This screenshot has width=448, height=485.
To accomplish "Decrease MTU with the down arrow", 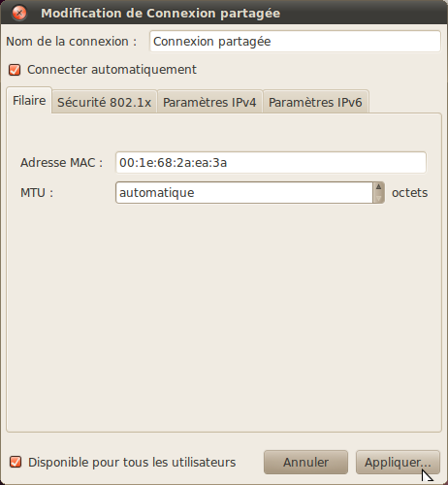I will 378,198.
